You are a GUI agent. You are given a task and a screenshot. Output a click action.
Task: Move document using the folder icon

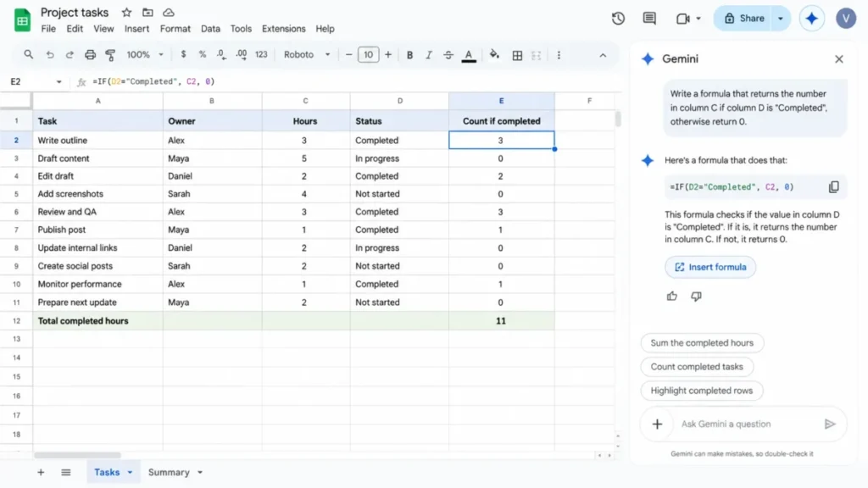tap(147, 12)
